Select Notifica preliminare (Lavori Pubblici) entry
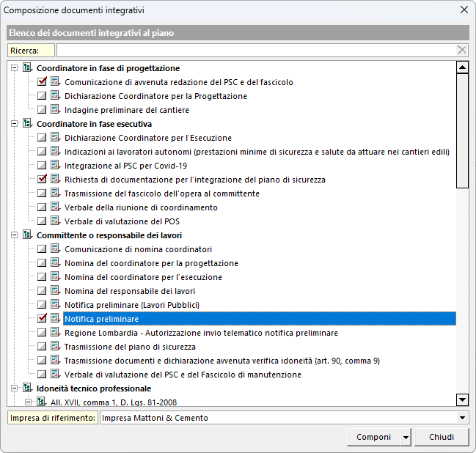The height and width of the screenshot is (453, 476). click(x=132, y=305)
